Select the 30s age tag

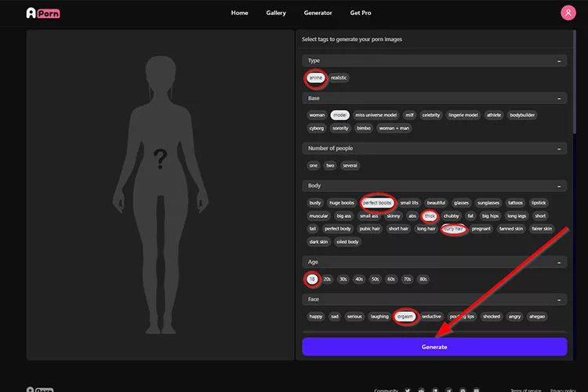[343, 279]
